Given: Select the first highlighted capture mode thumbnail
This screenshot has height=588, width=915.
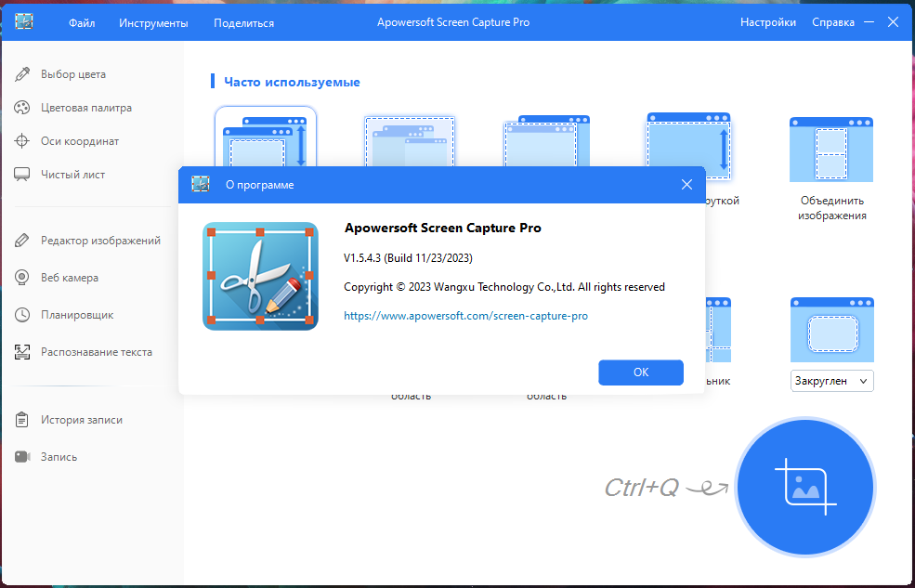Looking at the screenshot, I should coord(266,137).
